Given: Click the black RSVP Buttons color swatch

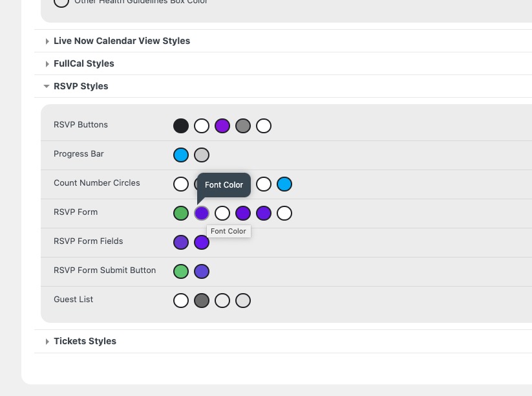Looking at the screenshot, I should (x=181, y=126).
